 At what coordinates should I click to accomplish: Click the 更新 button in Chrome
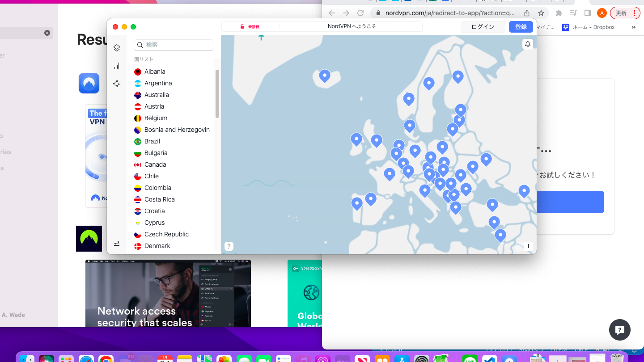[625, 13]
